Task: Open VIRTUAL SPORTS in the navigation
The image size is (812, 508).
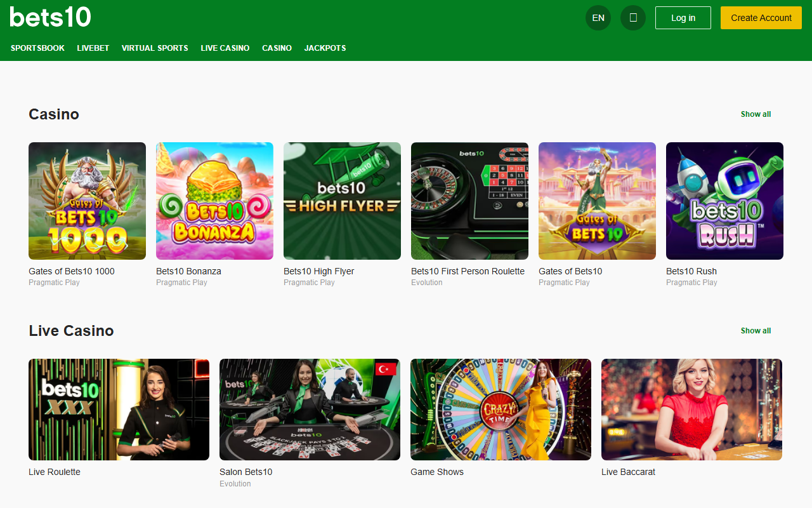Action: pos(155,48)
